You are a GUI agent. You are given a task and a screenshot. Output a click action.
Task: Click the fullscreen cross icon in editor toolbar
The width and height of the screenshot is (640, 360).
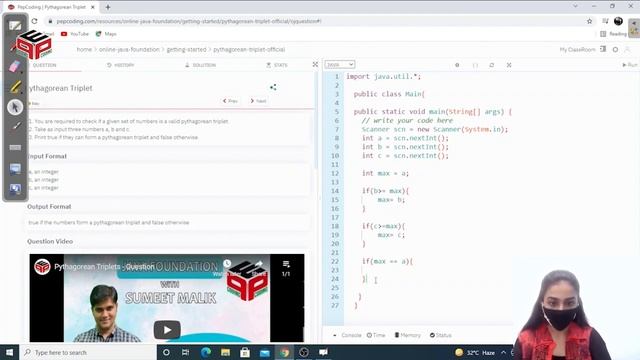coord(509,65)
